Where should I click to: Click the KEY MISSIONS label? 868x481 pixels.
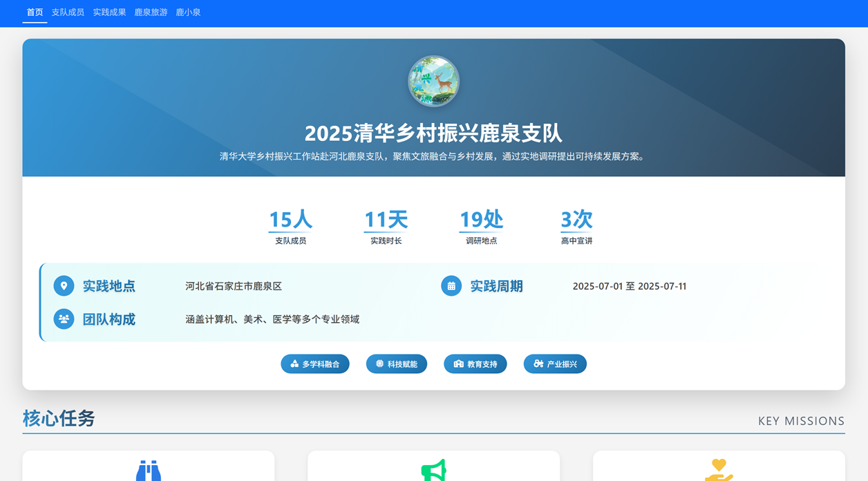[802, 421]
